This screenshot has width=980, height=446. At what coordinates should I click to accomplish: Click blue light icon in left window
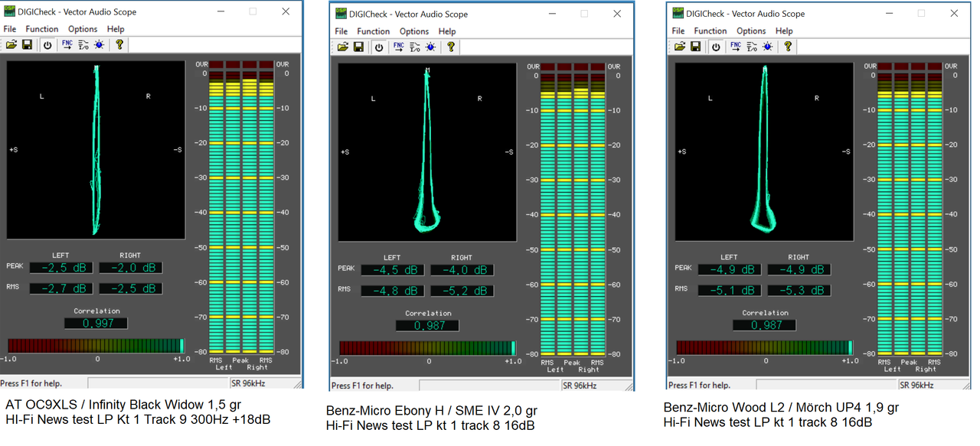[x=100, y=45]
